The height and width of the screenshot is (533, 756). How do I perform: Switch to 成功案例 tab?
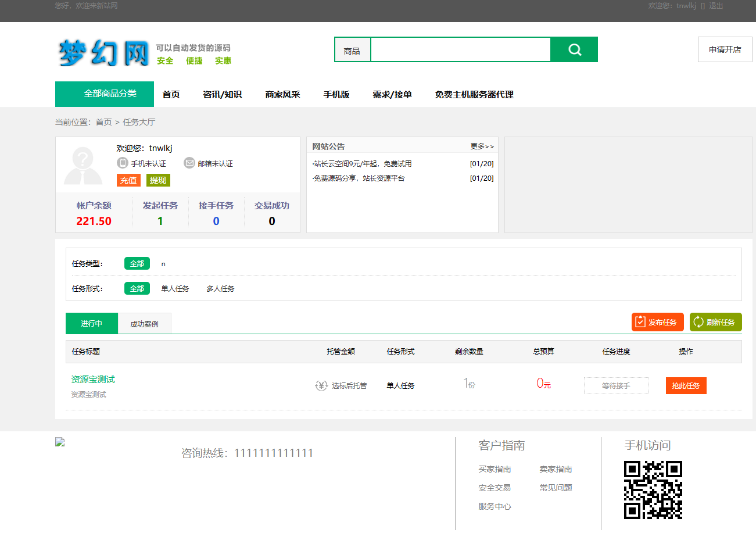click(145, 324)
